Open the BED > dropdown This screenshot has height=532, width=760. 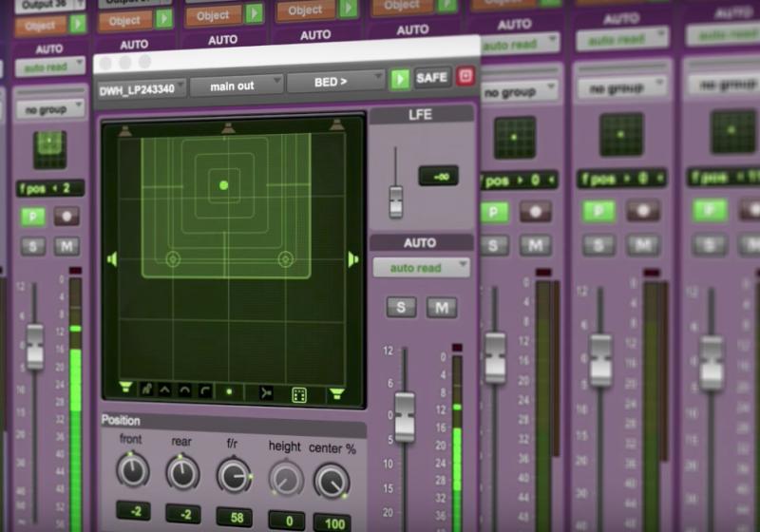point(335,82)
